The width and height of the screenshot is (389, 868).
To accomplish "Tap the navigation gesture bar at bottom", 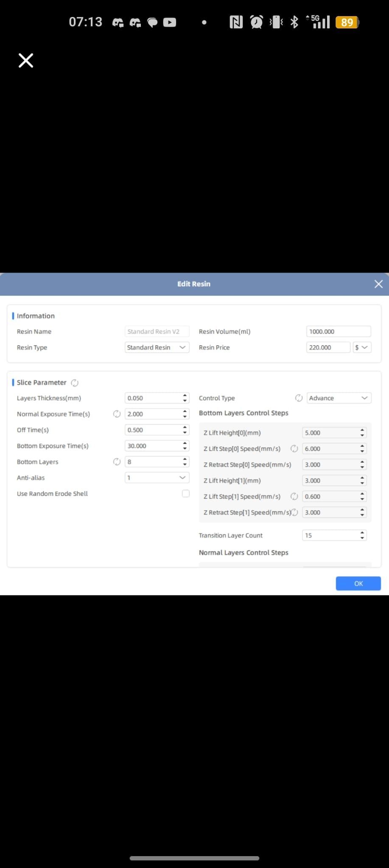I will pos(194,858).
